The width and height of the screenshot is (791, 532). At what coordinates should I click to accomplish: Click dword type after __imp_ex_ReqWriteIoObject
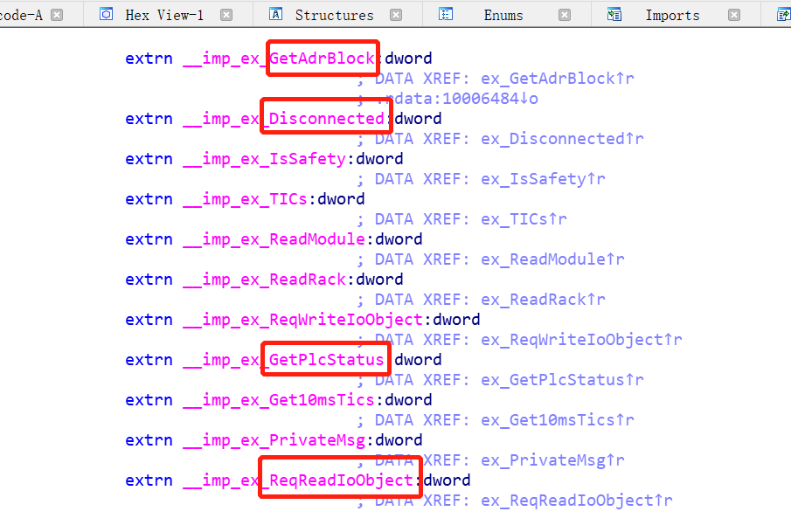click(456, 320)
